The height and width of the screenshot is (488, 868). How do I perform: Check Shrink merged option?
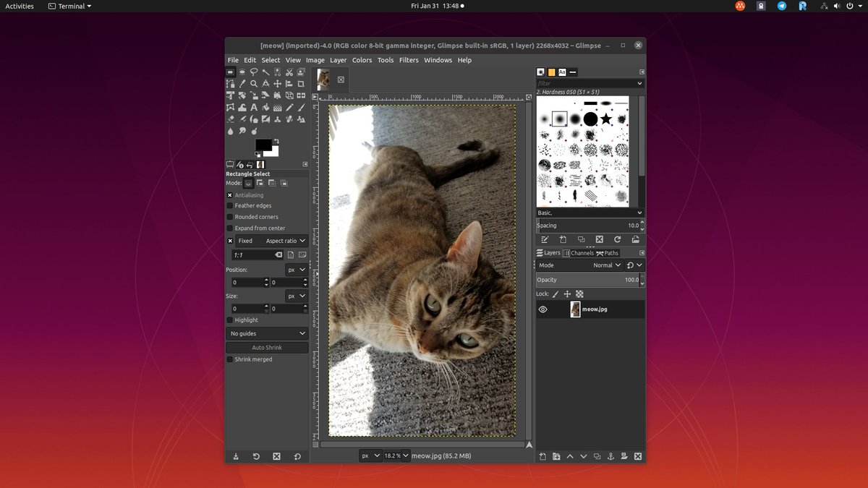pos(230,359)
